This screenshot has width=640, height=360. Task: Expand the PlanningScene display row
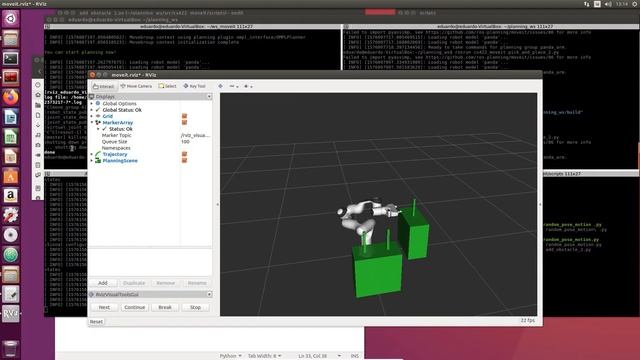pos(91,161)
